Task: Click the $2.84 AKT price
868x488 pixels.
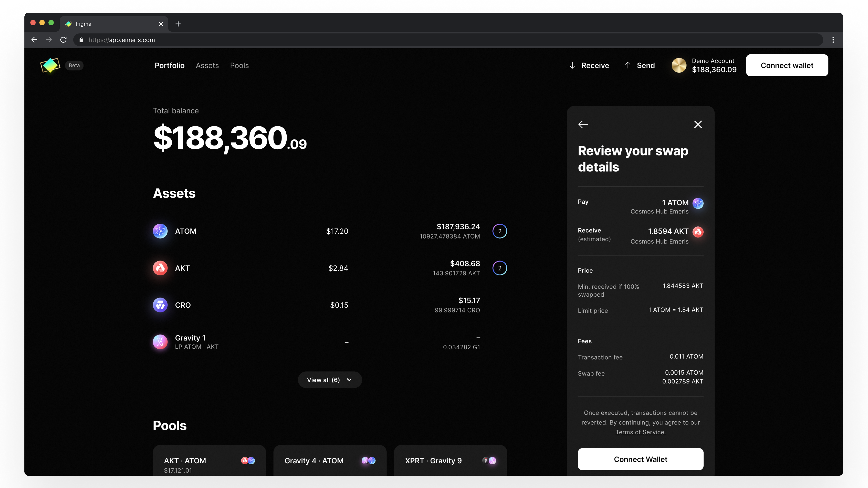Action: click(338, 268)
